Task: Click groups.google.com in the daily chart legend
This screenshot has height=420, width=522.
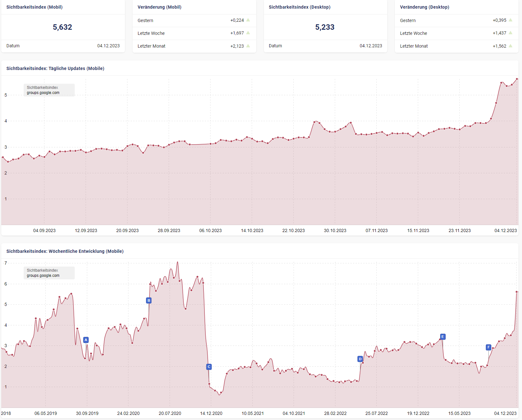Action: (x=43, y=93)
